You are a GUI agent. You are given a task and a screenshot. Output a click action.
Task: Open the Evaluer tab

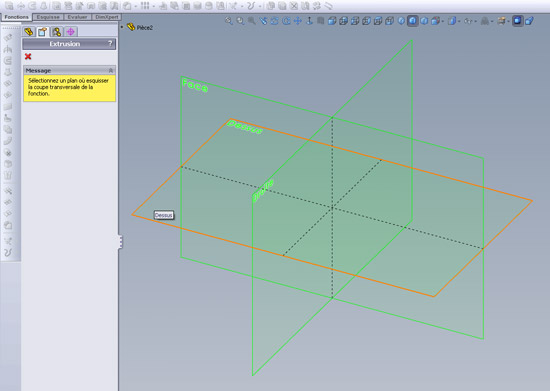(x=78, y=17)
